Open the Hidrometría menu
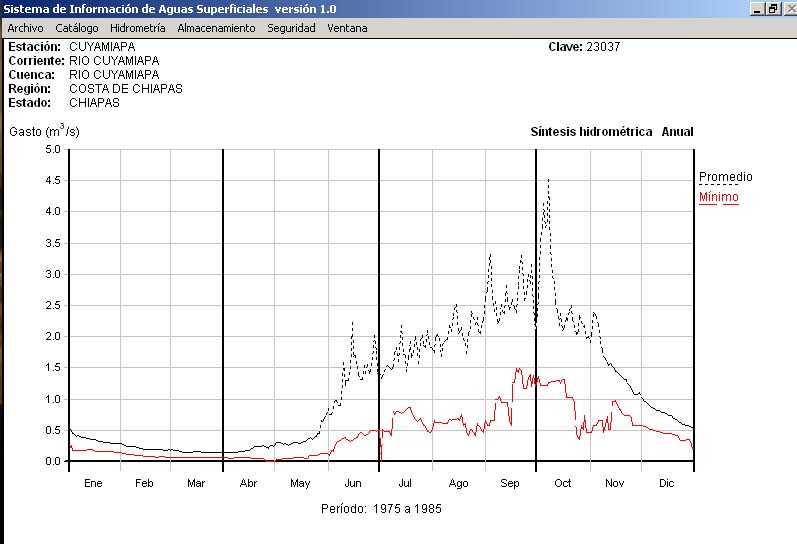The image size is (797, 544). (138, 28)
